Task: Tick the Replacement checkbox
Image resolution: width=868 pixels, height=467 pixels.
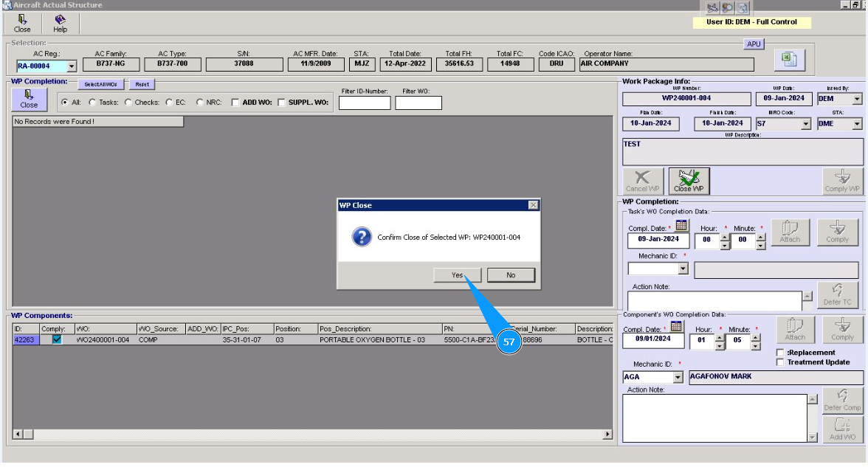Action: 781,353
